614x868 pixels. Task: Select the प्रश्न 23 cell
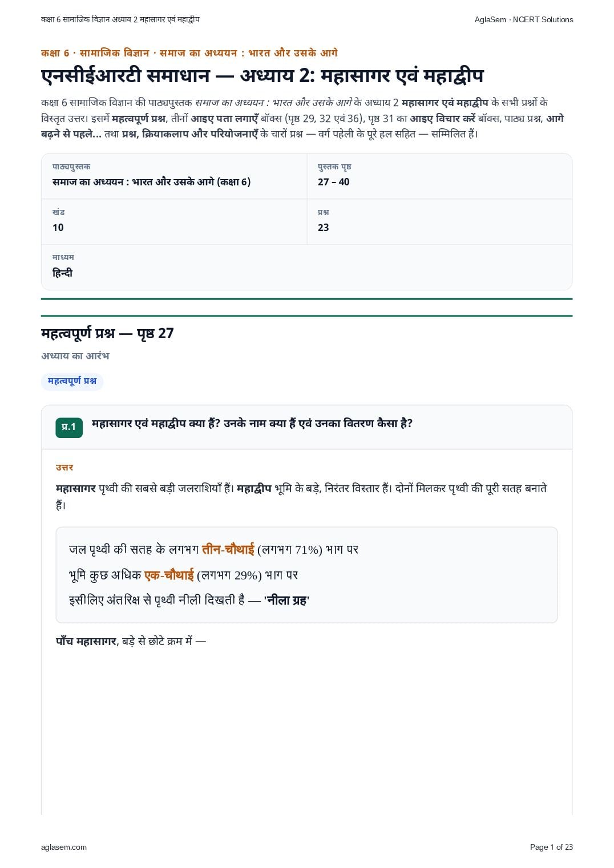(x=439, y=221)
